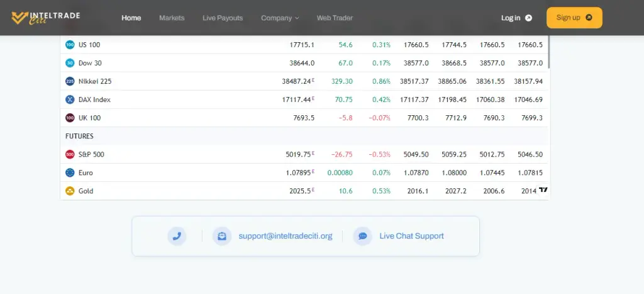
Task: Open the Live Payouts page
Action: click(223, 18)
